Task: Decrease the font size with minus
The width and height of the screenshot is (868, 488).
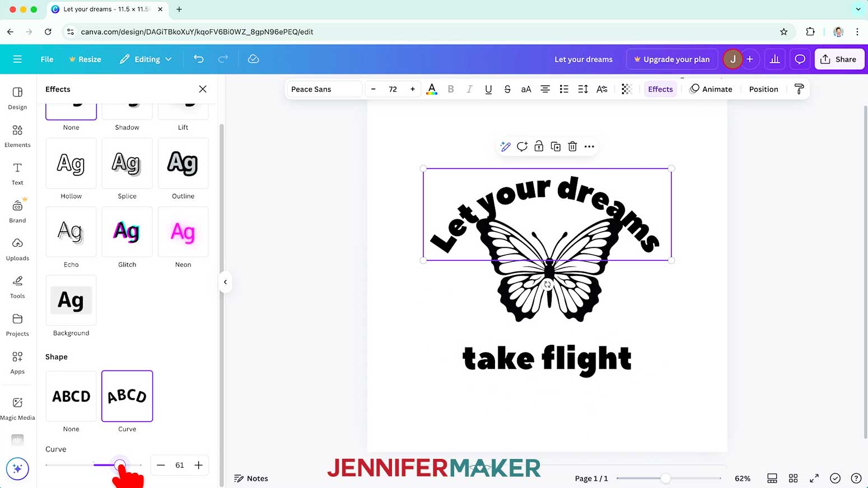Action: tap(374, 89)
